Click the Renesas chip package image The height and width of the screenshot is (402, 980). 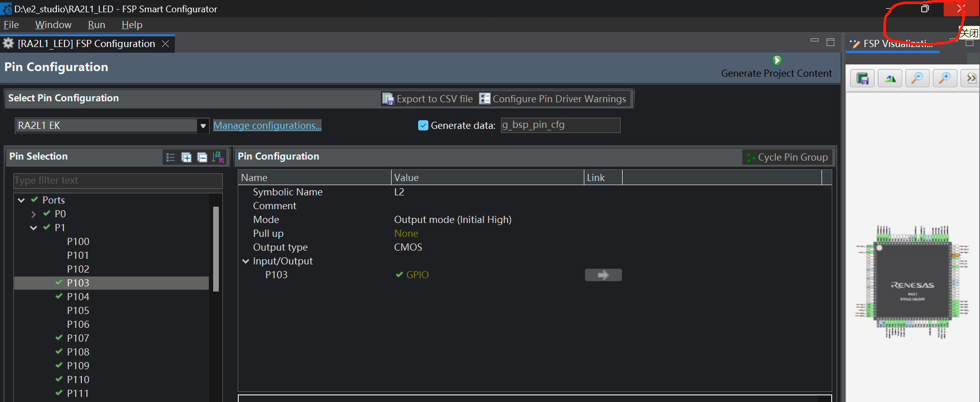point(913,281)
